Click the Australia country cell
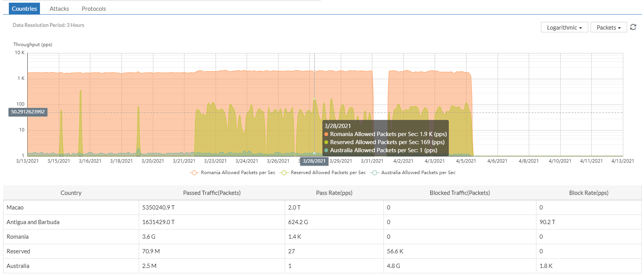This screenshot has width=644, height=276. click(x=18, y=266)
